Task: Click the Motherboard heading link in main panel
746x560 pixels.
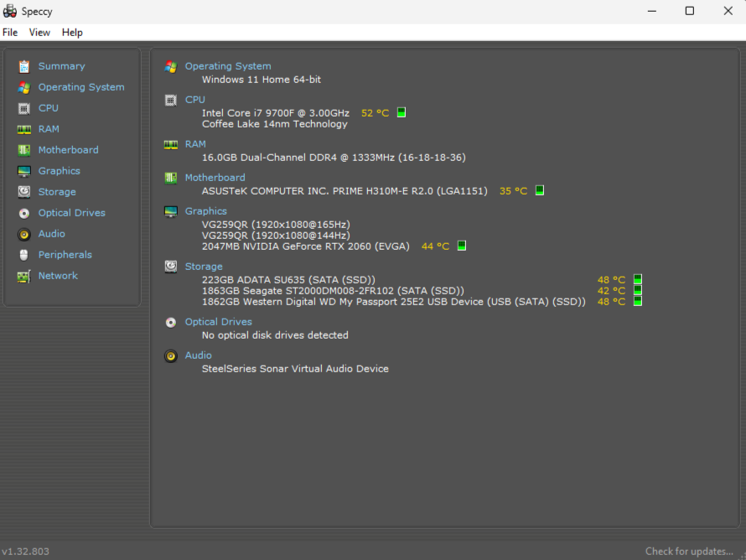Action: coord(215,178)
